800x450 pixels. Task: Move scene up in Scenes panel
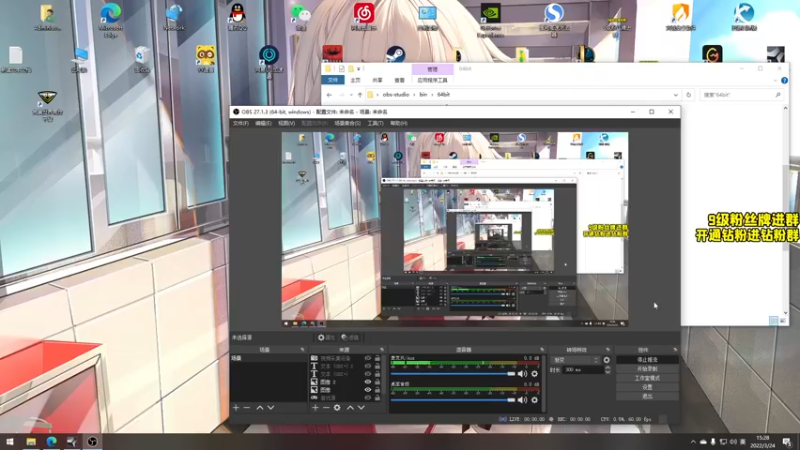[x=260, y=408]
